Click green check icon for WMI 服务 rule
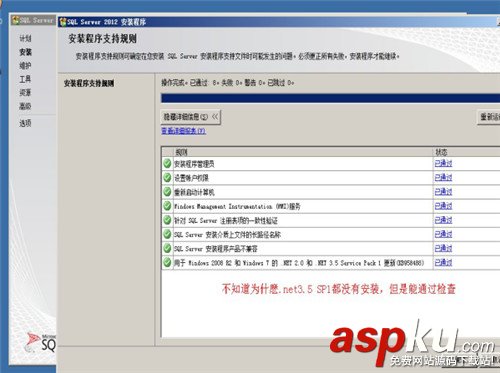Image resolution: width=500 pixels, height=373 pixels. [x=167, y=206]
